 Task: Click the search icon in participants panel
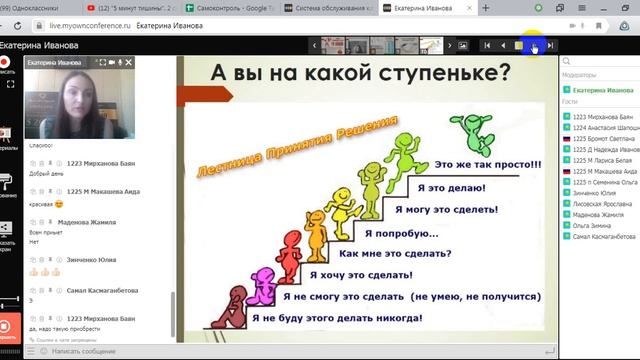point(566,61)
